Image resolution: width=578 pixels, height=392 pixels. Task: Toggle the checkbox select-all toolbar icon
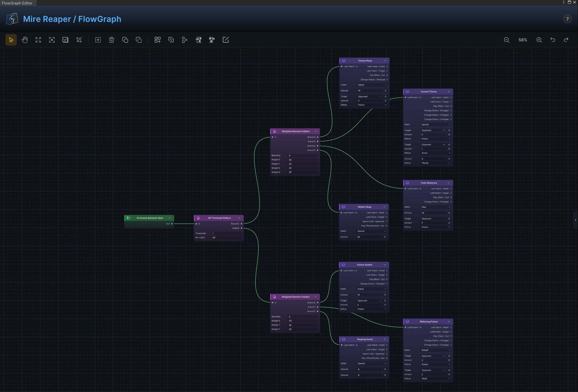(65, 40)
